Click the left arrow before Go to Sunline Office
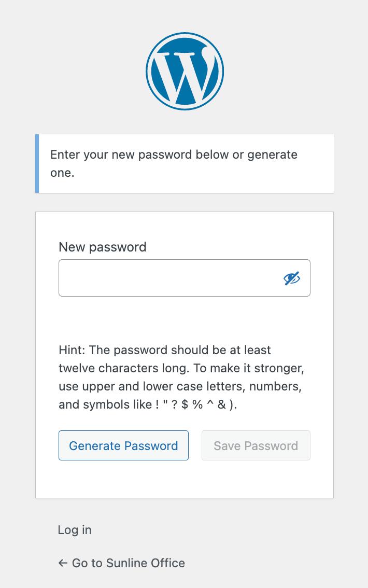The image size is (368, 588). pos(63,563)
